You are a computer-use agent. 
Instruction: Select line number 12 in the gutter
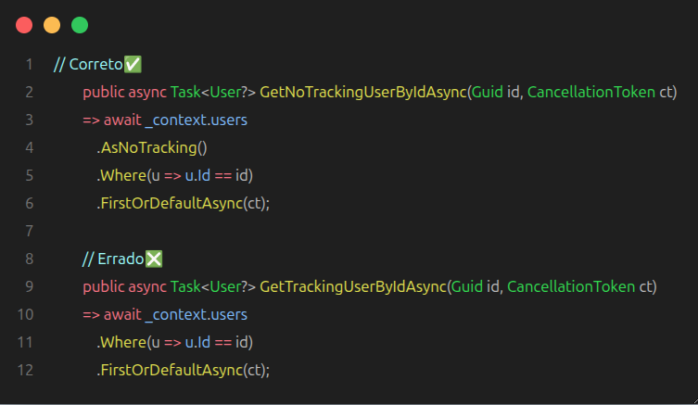point(27,370)
